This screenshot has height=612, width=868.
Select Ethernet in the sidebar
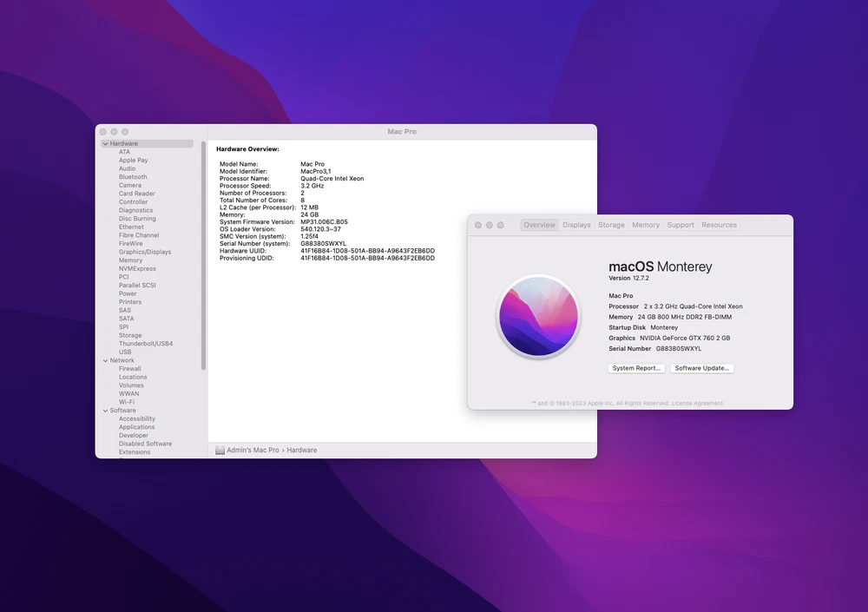point(131,227)
